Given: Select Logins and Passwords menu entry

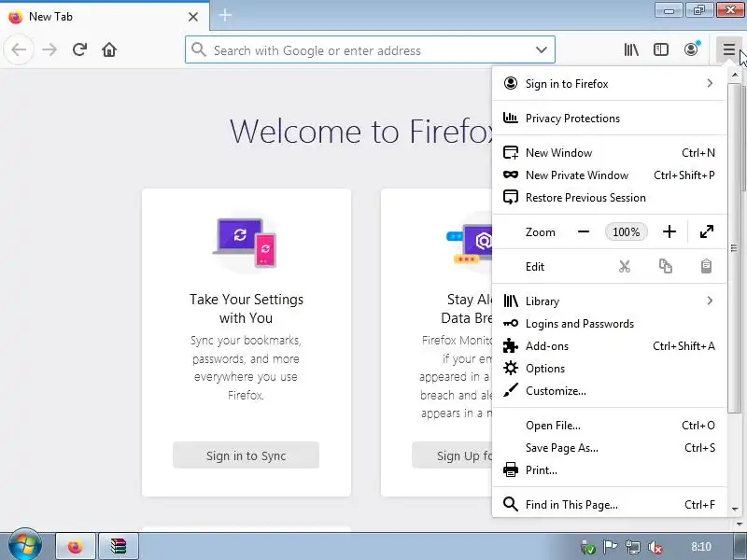Looking at the screenshot, I should point(610,324).
